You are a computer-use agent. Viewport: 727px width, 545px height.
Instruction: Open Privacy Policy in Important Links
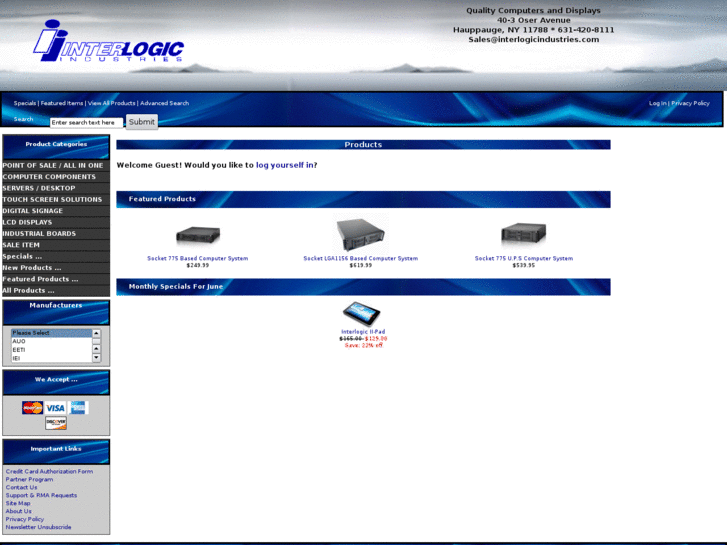(25, 519)
